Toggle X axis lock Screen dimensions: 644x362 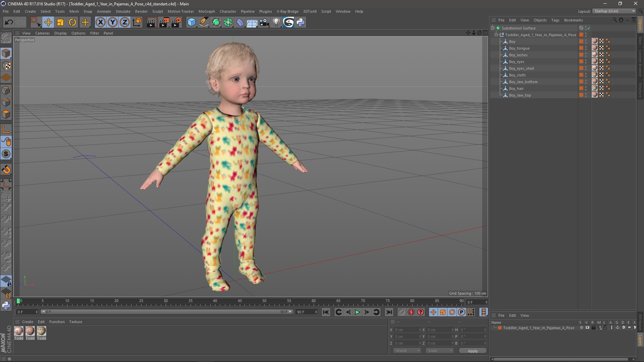pos(100,22)
